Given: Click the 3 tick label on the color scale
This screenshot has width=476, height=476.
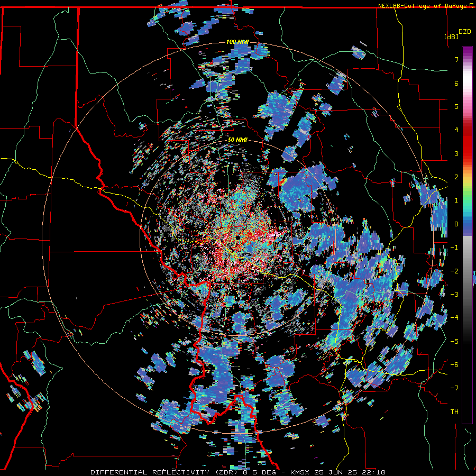Looking at the screenshot, I should pos(456,153).
